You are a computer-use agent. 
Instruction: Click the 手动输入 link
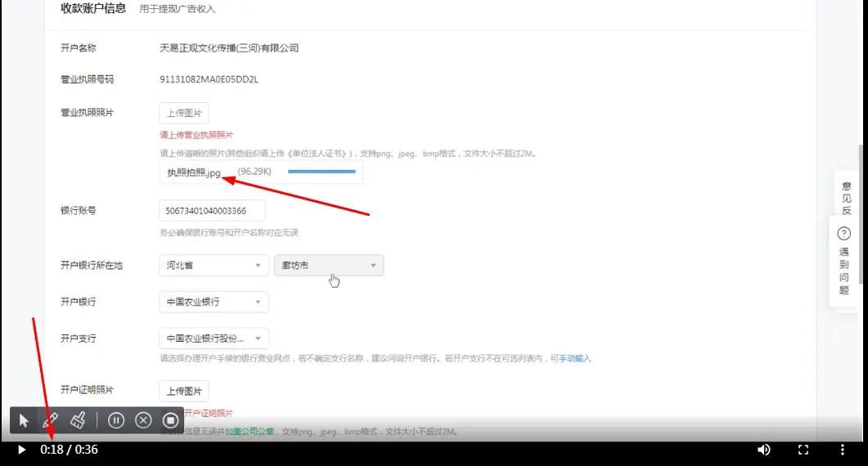click(574, 359)
